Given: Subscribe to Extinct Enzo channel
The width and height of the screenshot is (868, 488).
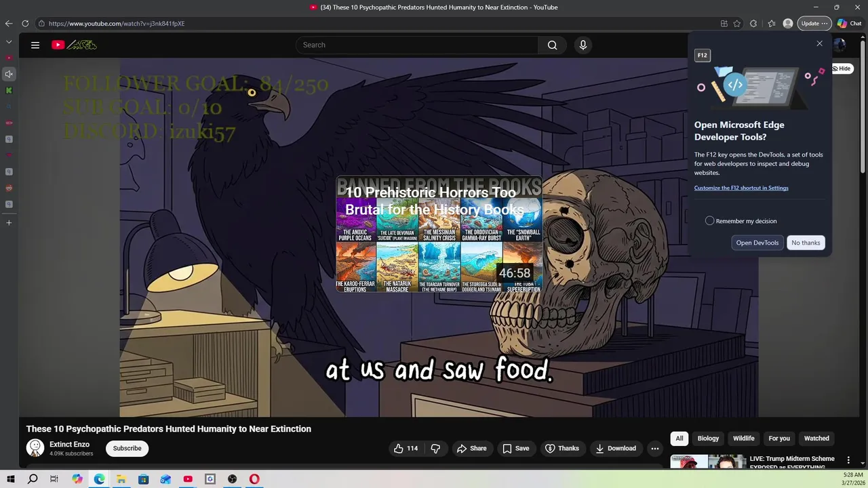Looking at the screenshot, I should 127,448.
